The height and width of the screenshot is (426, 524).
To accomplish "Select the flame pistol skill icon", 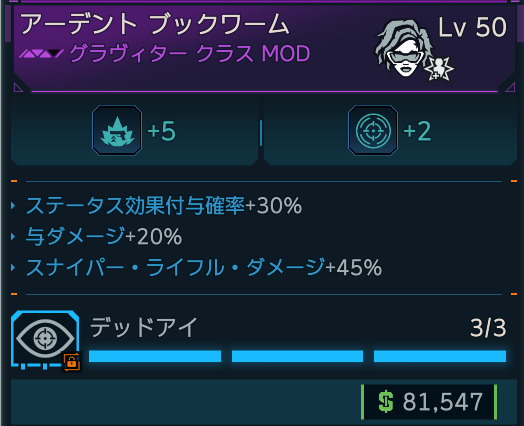I will tap(117, 130).
